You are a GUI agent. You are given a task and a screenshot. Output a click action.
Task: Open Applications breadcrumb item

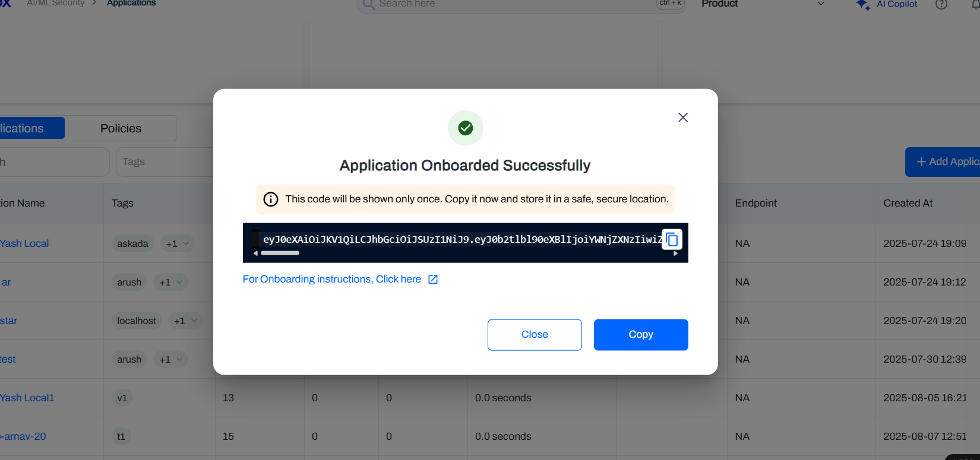tap(131, 4)
